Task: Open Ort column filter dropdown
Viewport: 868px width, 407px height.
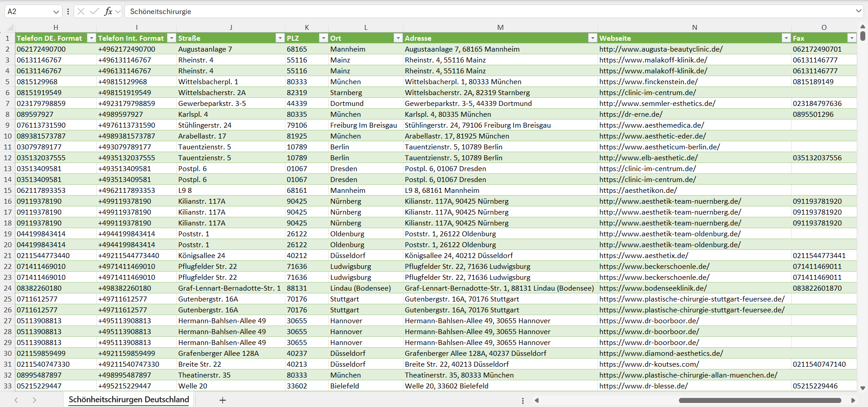Action: tap(398, 38)
